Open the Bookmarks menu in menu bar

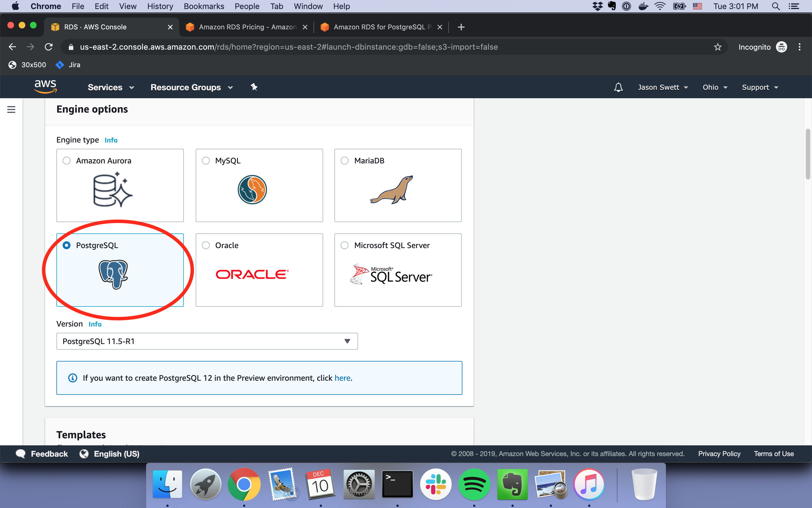click(x=204, y=6)
